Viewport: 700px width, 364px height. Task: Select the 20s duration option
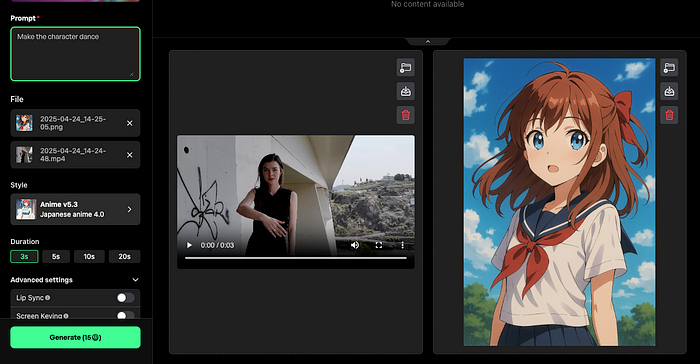[x=125, y=256]
